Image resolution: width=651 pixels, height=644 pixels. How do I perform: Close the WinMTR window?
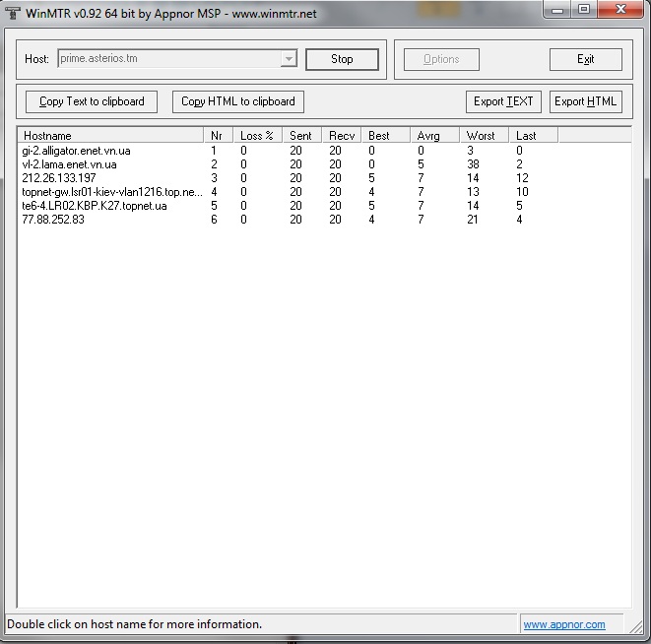point(620,9)
